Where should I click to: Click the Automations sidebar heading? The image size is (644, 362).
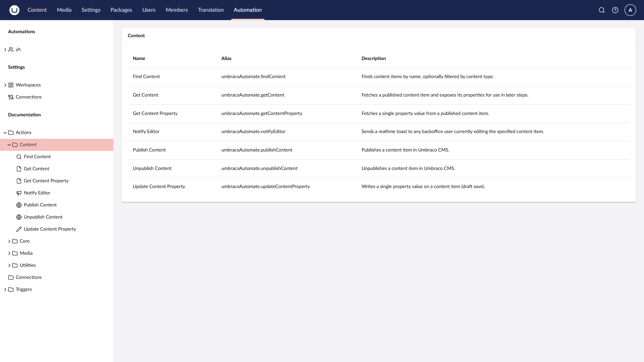[21, 32]
